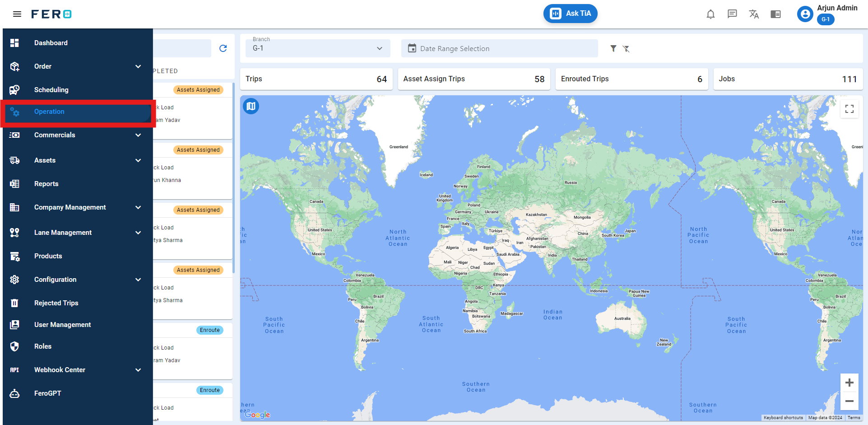Clear filters with the crossed funnel icon
868x425 pixels.
coord(626,48)
